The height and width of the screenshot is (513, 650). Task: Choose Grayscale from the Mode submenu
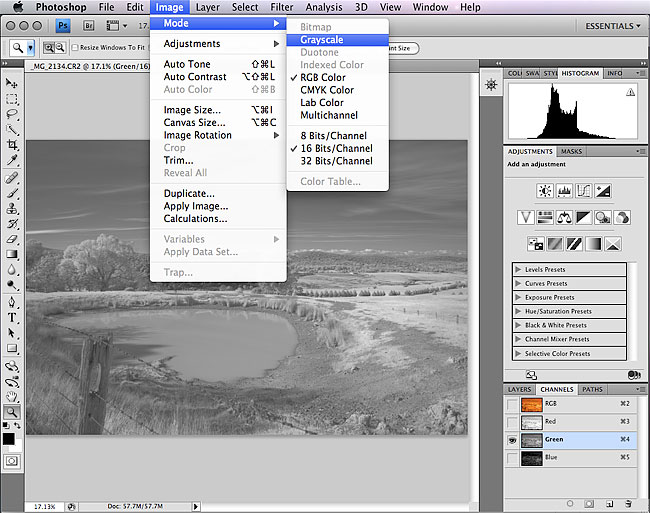(322, 40)
